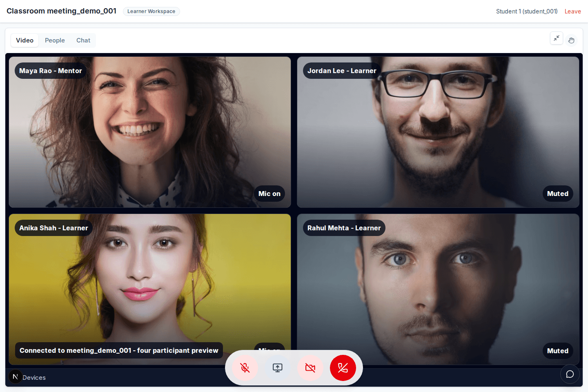This screenshot has width=588, height=392.
Task: Click the Classroom meeting_demo_001 title
Action: [61, 11]
